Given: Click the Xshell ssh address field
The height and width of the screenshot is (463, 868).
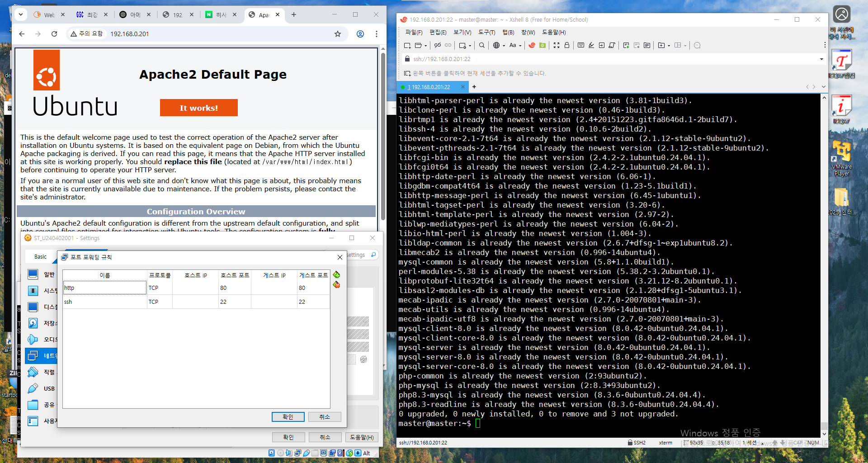Looking at the screenshot, I should point(613,59).
